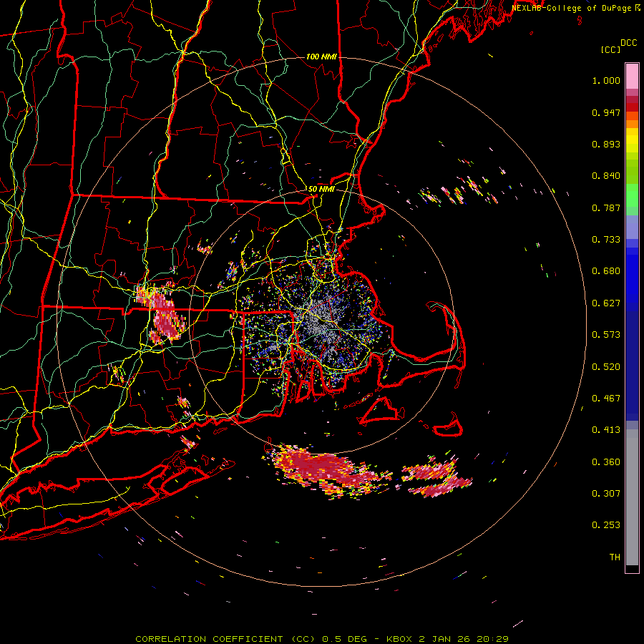Click the 0.413 scale value
644x644 pixels.
pyautogui.click(x=606, y=430)
